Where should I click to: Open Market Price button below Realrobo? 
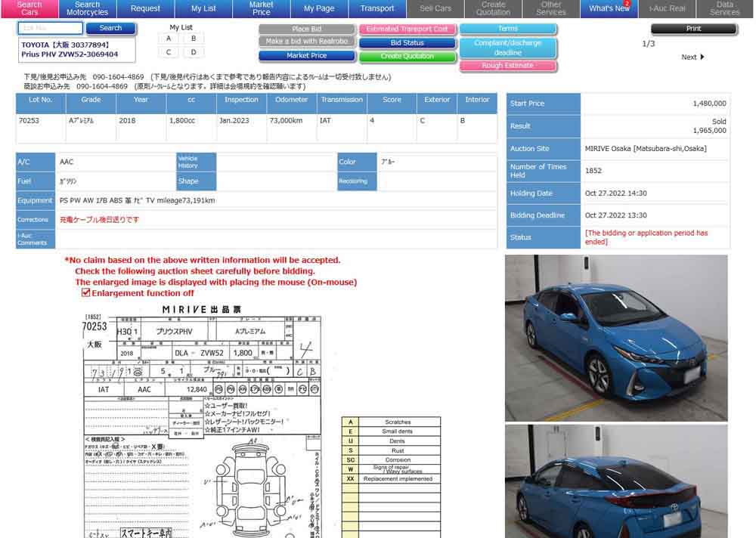307,55
